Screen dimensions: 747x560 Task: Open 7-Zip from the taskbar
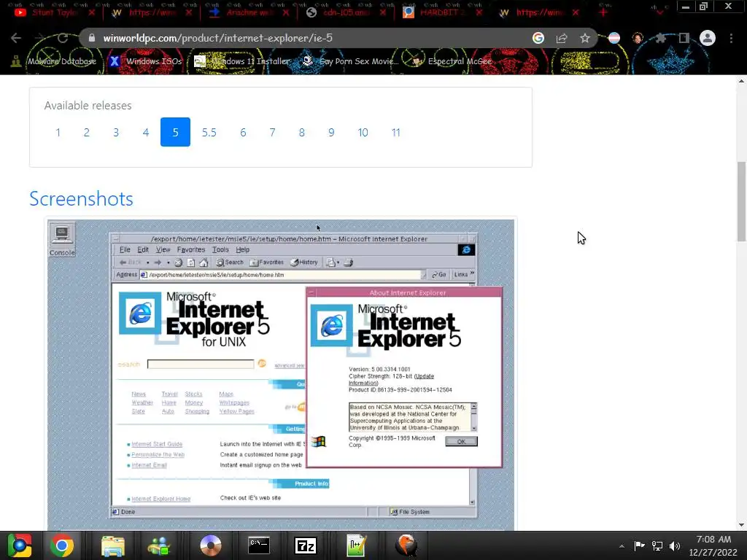tap(306, 545)
